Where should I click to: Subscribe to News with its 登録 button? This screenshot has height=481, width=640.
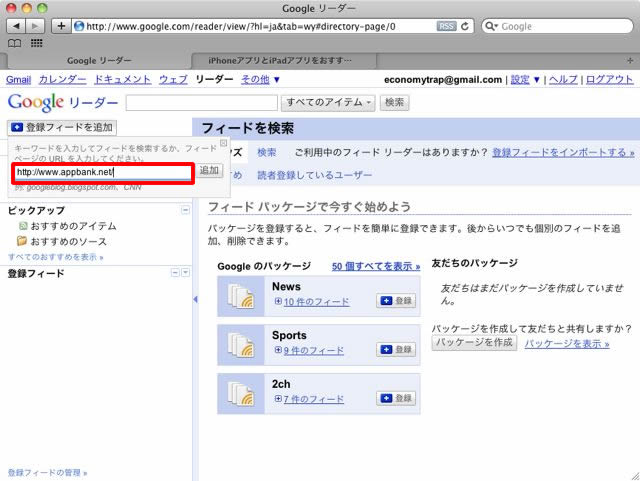coord(396,301)
